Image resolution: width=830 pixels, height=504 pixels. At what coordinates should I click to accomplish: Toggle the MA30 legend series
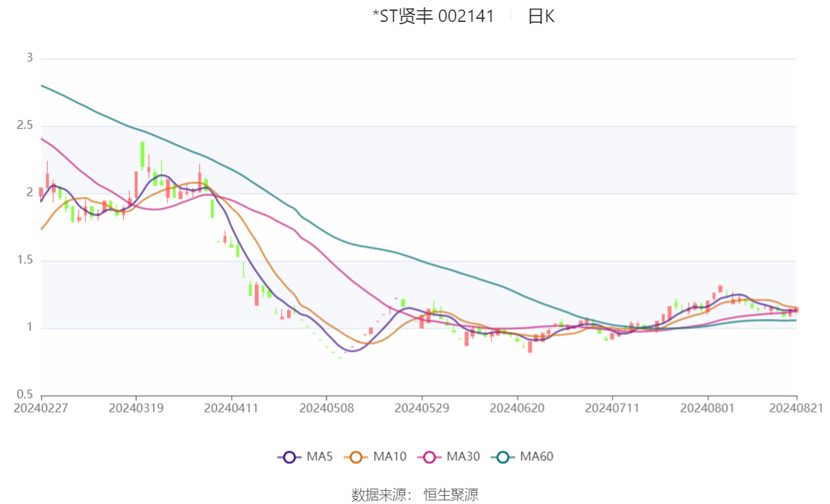pos(449,456)
